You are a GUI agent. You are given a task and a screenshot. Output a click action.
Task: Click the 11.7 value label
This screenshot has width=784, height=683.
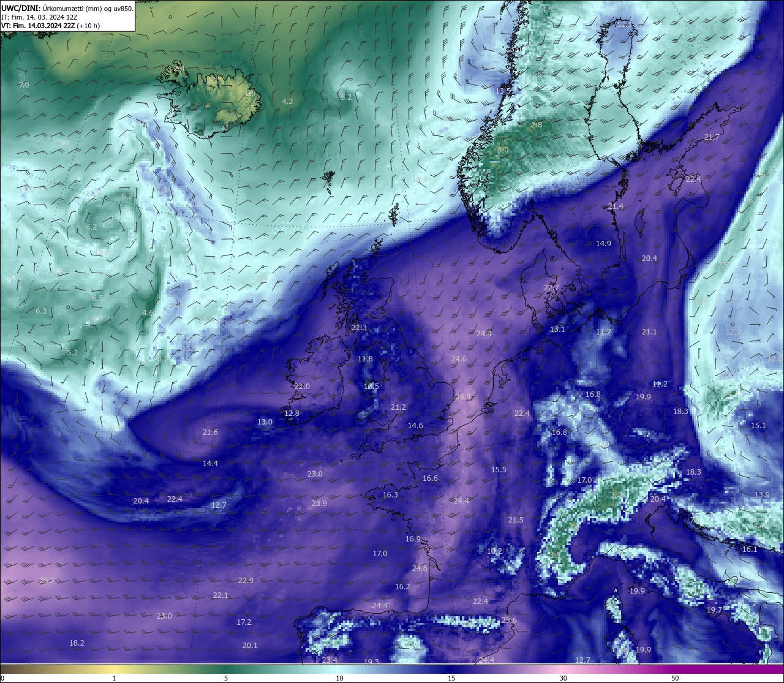[603, 331]
